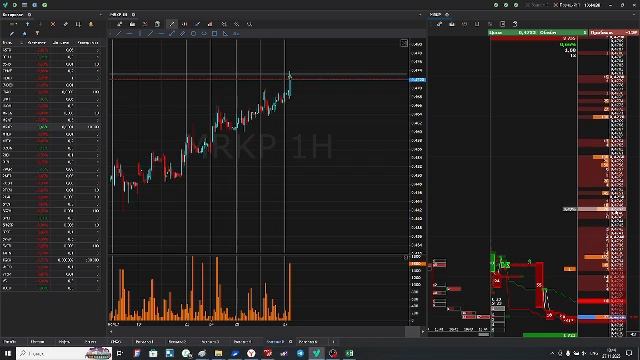Open the order book panel dropdown arrow

(x=634, y=15)
